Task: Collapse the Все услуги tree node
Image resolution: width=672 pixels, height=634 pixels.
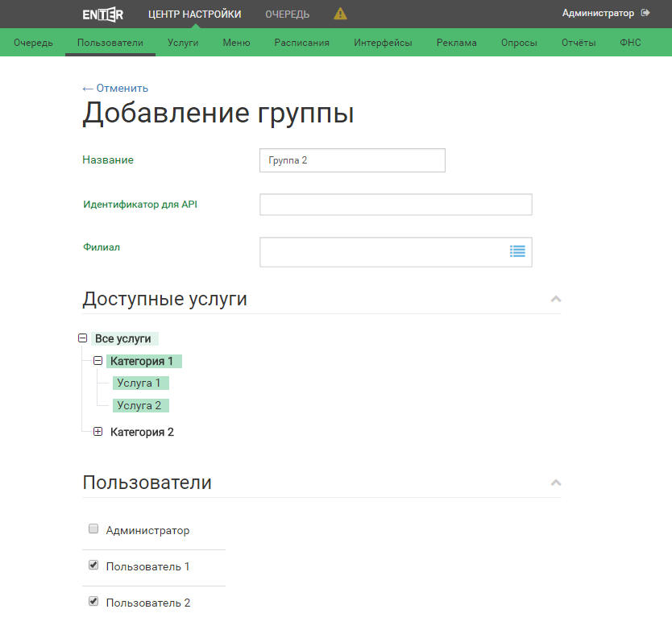Action: [x=83, y=338]
